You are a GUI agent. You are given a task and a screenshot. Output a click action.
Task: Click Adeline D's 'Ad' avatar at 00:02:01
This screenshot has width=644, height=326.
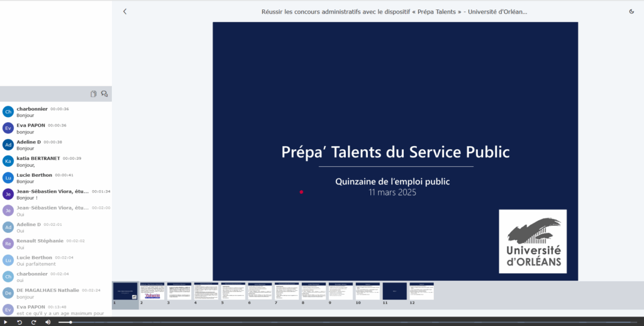[x=8, y=227]
